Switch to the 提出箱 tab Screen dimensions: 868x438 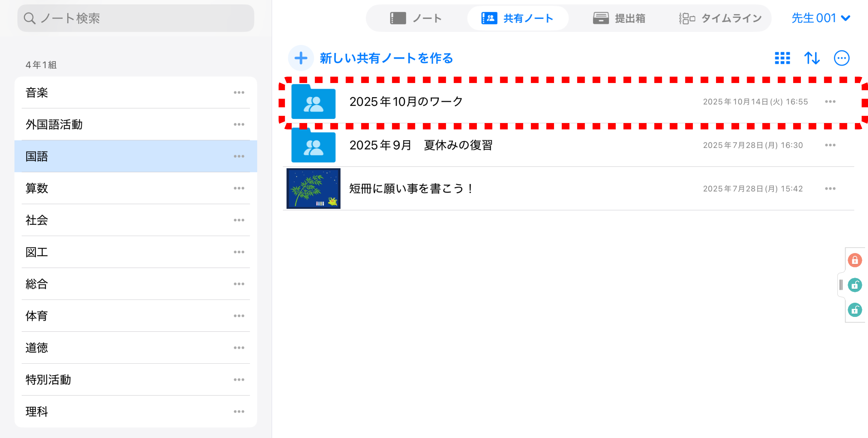(619, 18)
